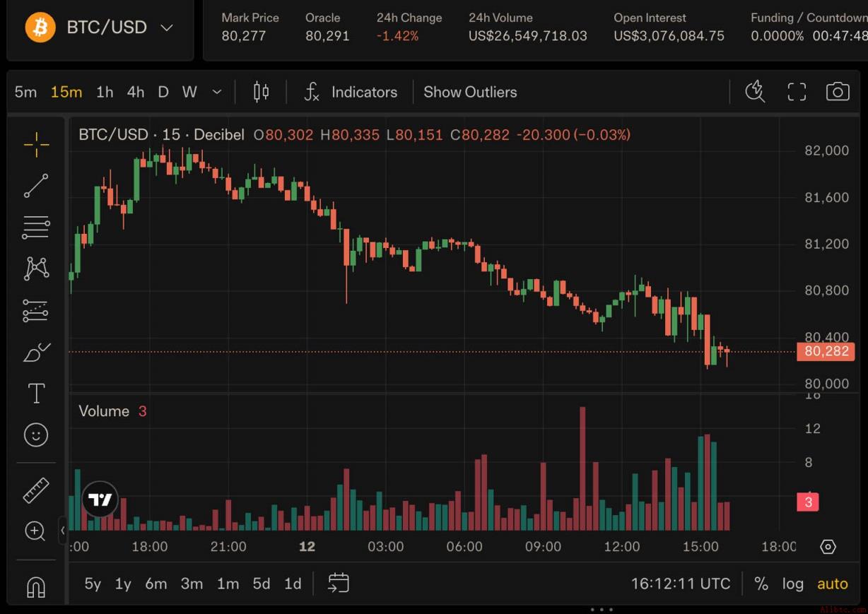This screenshot has height=614, width=868.
Task: Click the 24h Change -1.42% value
Action: (397, 36)
